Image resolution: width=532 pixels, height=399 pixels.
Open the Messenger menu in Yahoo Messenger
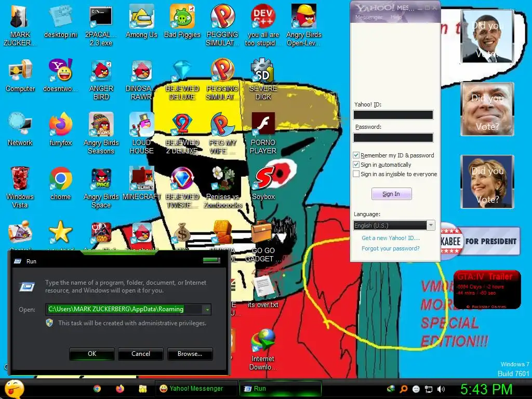[x=368, y=17]
